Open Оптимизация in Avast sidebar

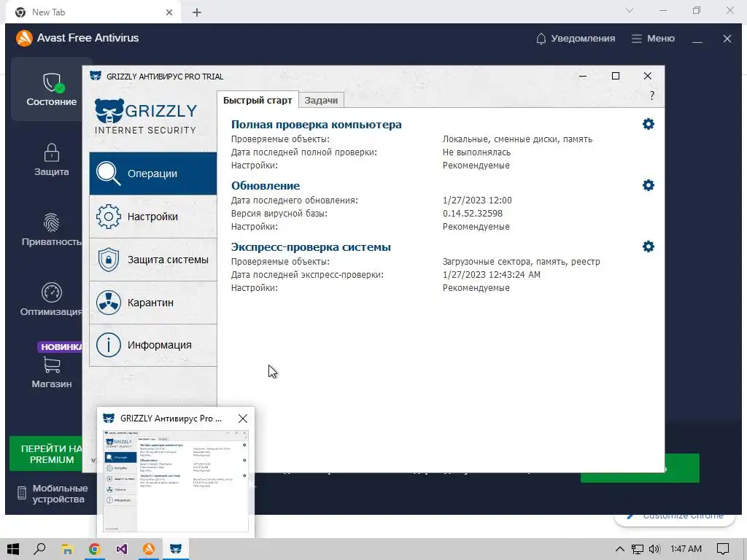[x=52, y=300]
